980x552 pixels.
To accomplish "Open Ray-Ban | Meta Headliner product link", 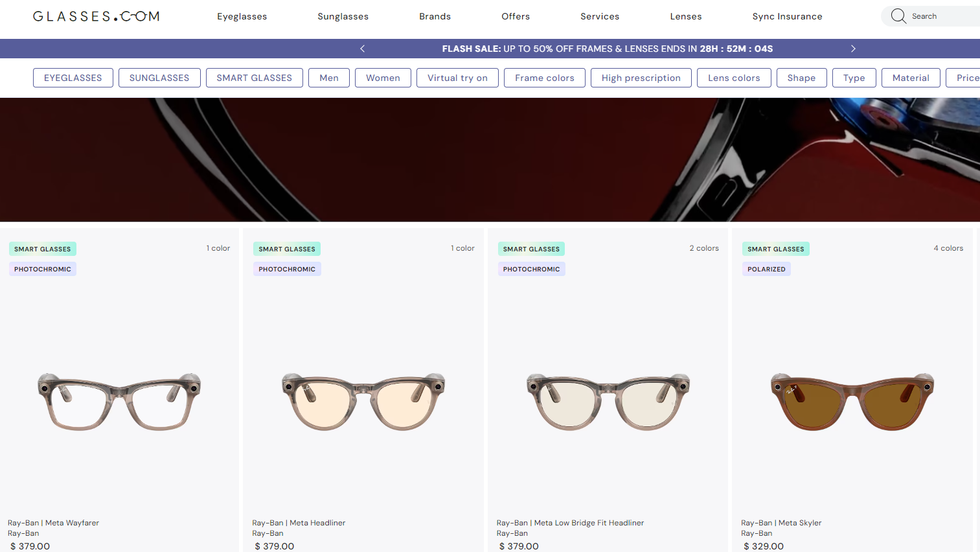I will point(299,523).
